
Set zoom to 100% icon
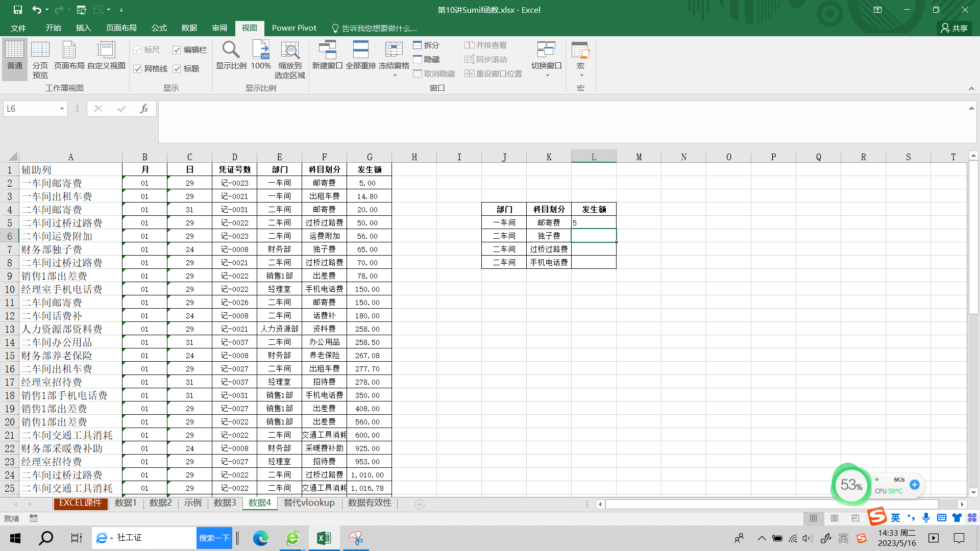[261, 55]
